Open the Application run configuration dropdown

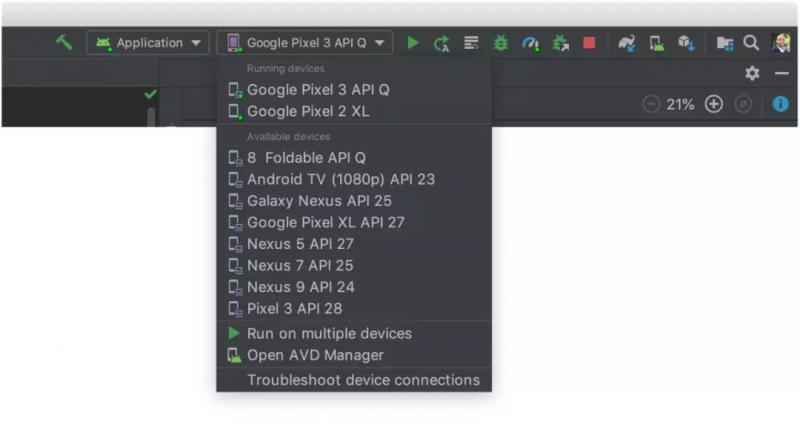pos(148,43)
